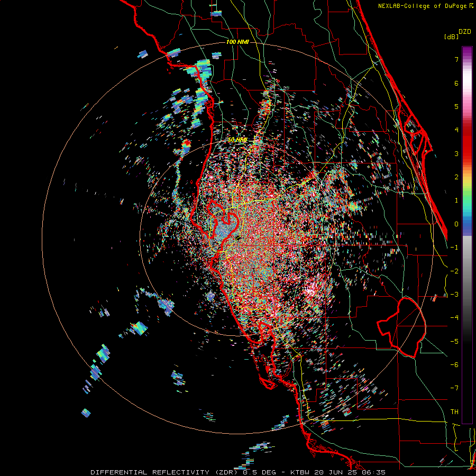Click the "[dB]" unit label
The image size is (476, 476).
click(x=452, y=36)
